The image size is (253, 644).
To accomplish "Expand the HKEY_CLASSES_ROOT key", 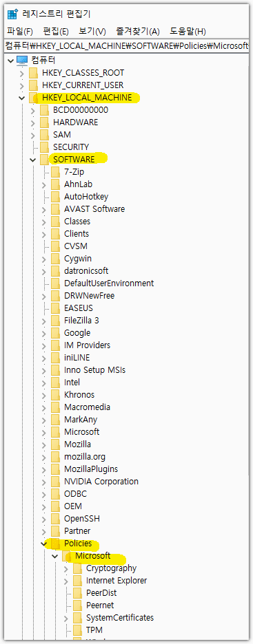I will [x=21, y=74].
